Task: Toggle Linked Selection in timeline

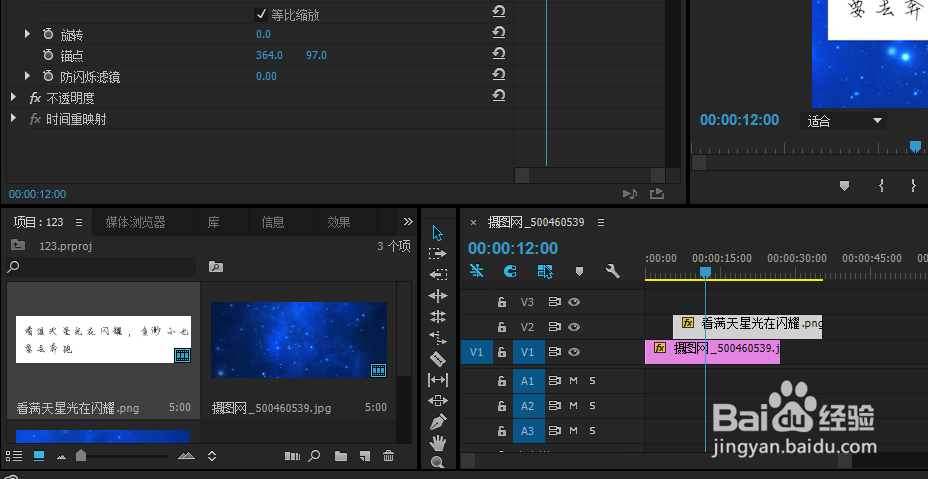Action: [544, 271]
